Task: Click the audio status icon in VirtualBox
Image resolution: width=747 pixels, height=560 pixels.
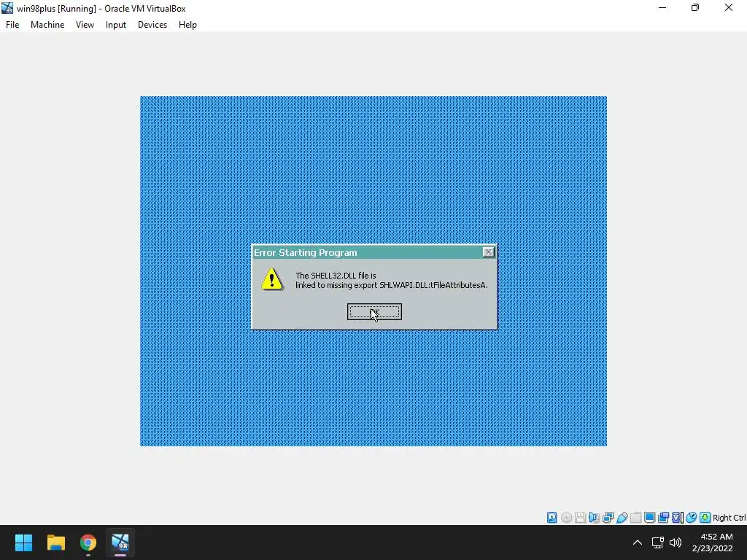Action: 594,518
